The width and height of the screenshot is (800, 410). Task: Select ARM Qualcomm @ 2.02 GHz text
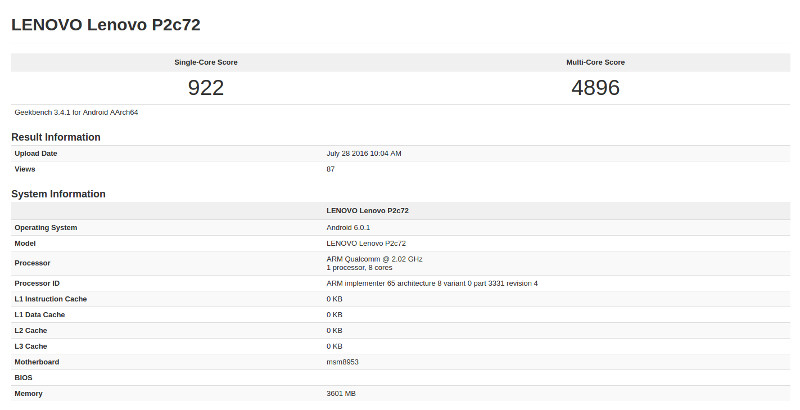pos(374,259)
